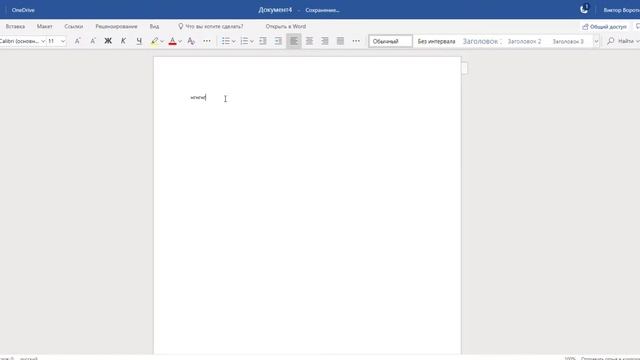This screenshot has width=640, height=360.
Task: Select the Обычный style
Action: pyautogui.click(x=391, y=41)
